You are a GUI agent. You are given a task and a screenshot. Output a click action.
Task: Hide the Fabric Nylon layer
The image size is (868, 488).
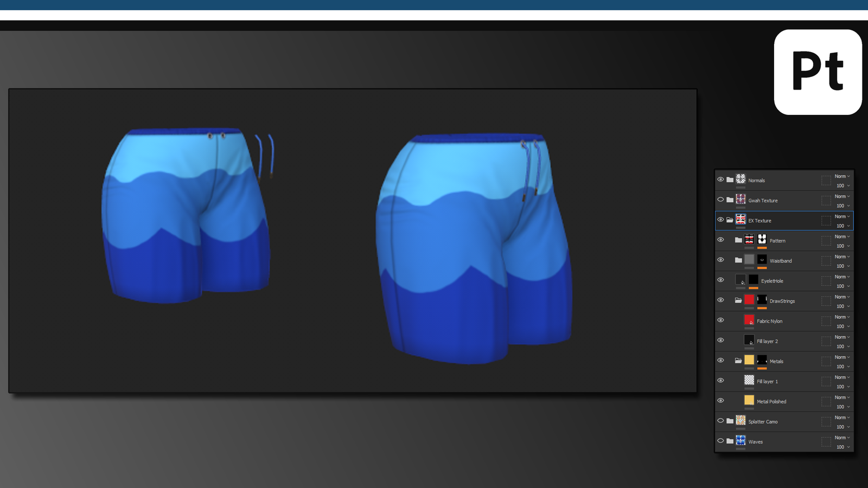tap(720, 321)
